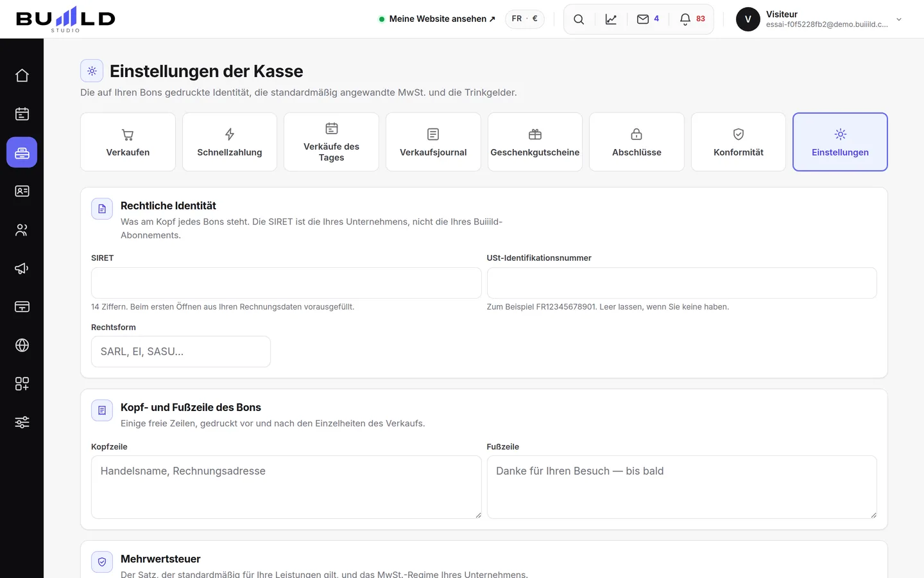This screenshot has height=578, width=924.
Task: Switch to the Verkaufen tab
Action: 128,142
